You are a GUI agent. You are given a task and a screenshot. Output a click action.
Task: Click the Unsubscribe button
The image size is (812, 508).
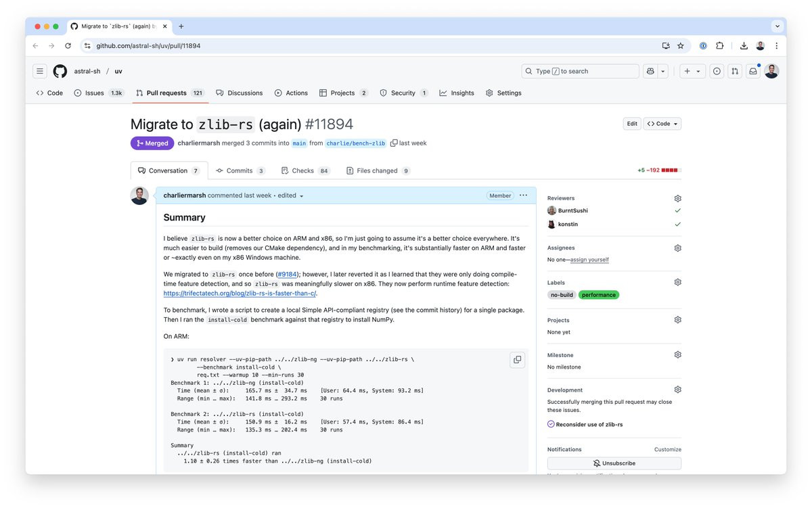(614, 463)
